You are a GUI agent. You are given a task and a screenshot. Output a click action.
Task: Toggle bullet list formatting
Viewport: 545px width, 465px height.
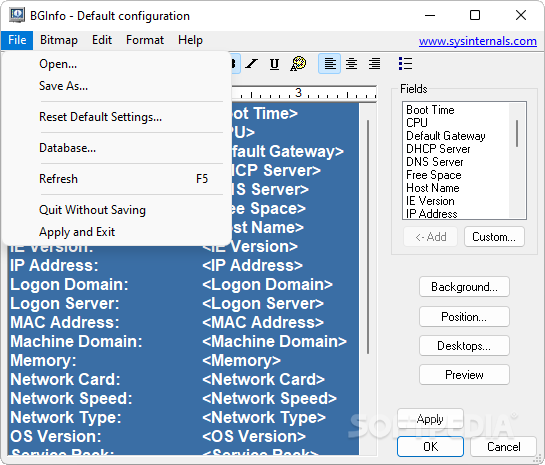(x=405, y=64)
